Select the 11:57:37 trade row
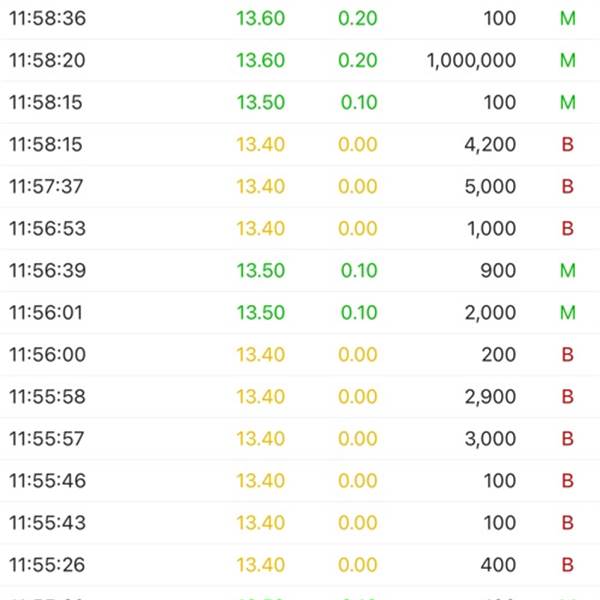Image resolution: width=600 pixels, height=600 pixels. click(300, 187)
